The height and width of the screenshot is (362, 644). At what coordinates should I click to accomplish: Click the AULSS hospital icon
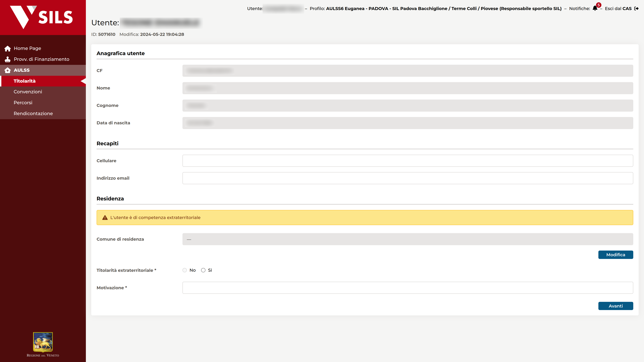8,70
